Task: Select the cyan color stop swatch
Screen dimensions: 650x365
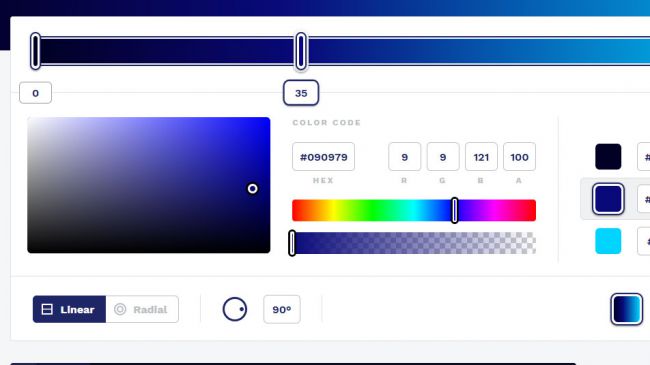Action: coord(608,241)
